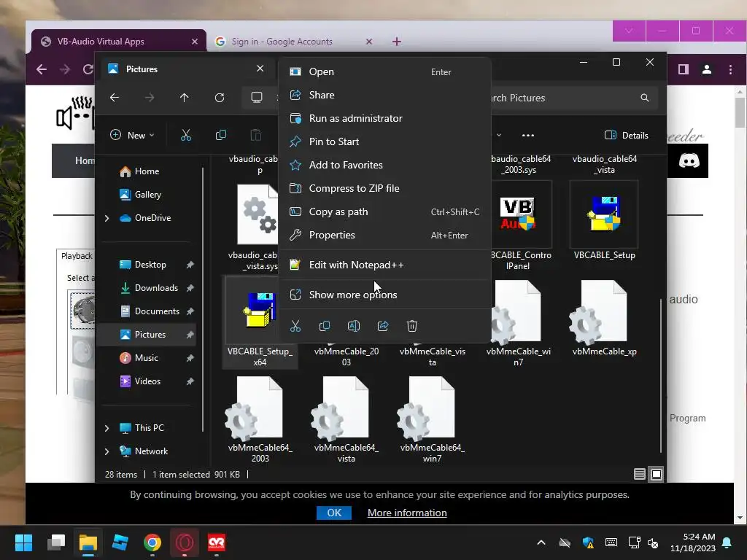Switch to details list view layout
Image resolution: width=747 pixels, height=560 pixels.
pyautogui.click(x=639, y=474)
